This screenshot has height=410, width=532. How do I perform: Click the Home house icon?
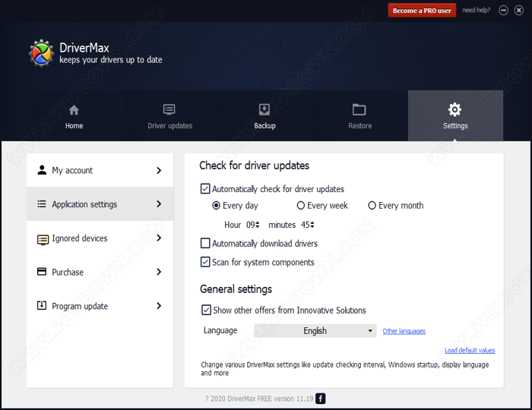coord(74,110)
